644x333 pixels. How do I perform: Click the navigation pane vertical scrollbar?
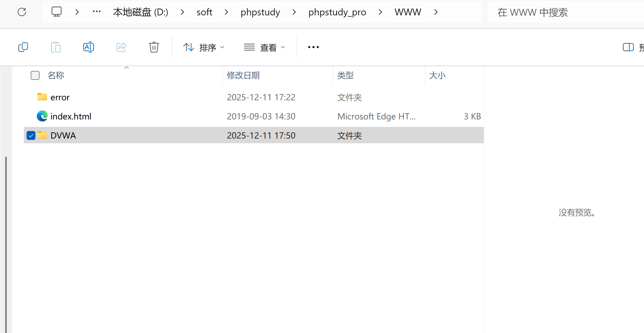tap(6, 244)
